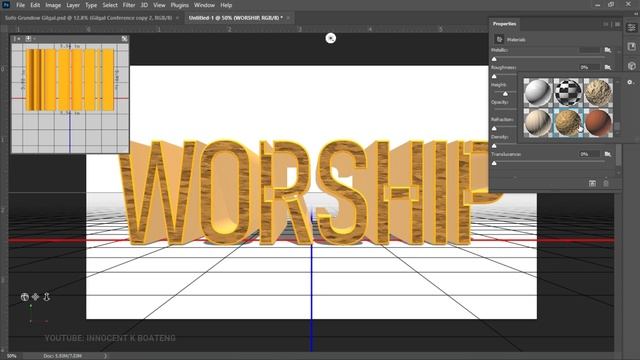Open the collapsed 3D panel dock icon
The image size is (640, 360).
[x=631, y=66]
